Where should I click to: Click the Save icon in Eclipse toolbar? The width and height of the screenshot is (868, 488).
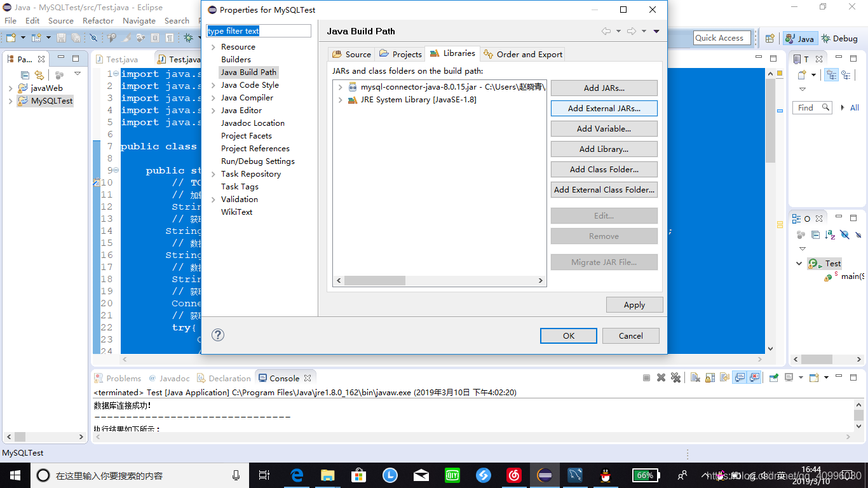[61, 38]
